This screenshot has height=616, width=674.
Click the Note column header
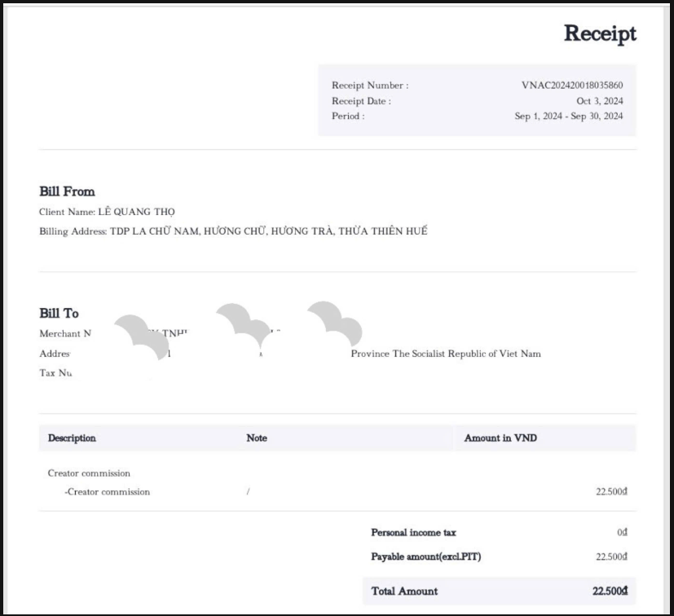click(257, 438)
